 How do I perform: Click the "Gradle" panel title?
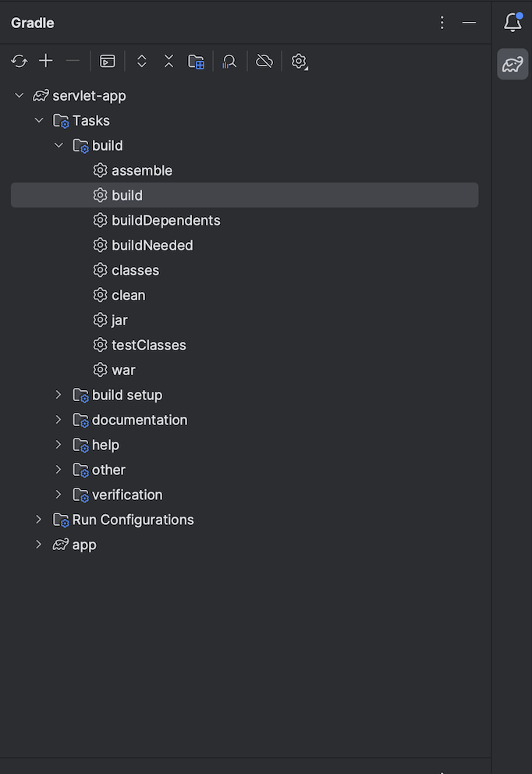coord(33,23)
